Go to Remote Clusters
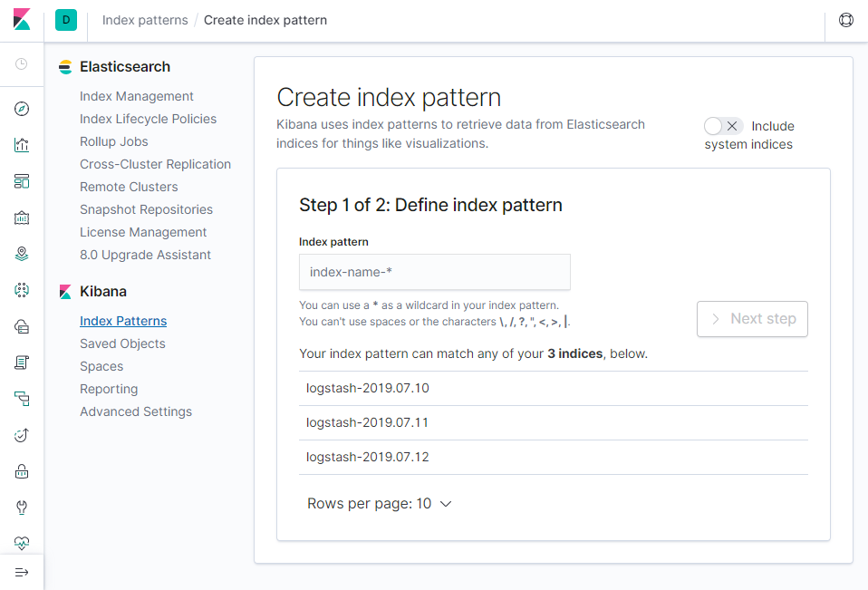 129,187
